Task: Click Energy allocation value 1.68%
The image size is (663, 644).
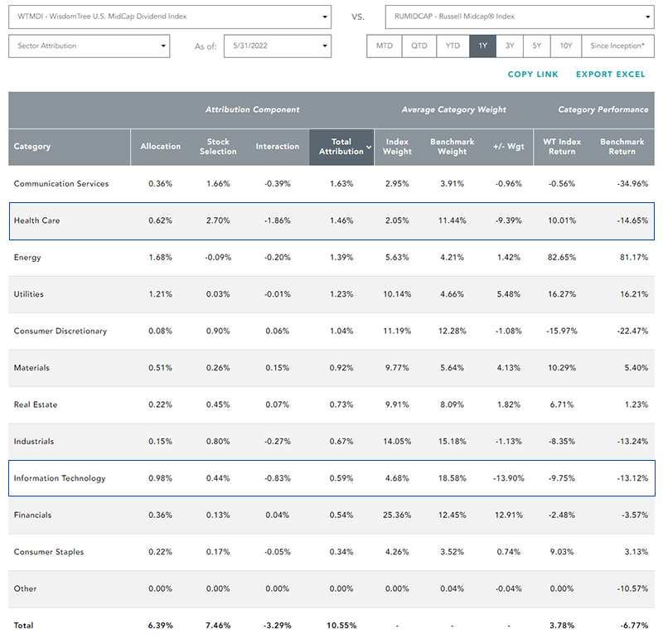Action: pos(160,258)
